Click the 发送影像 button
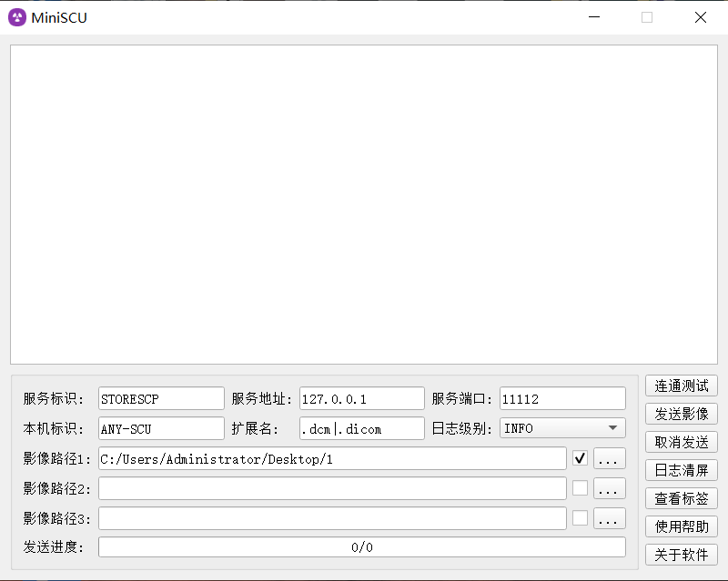This screenshot has width=728, height=581. tap(682, 414)
